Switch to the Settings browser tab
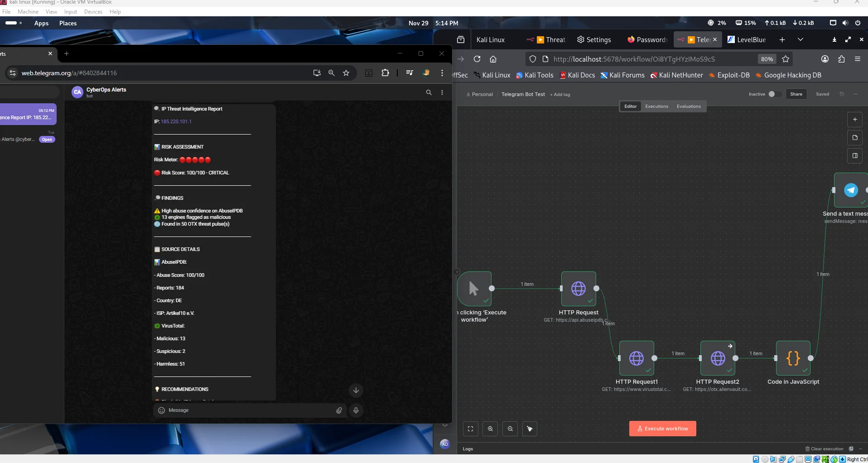The height and width of the screenshot is (463, 868). coord(594,40)
